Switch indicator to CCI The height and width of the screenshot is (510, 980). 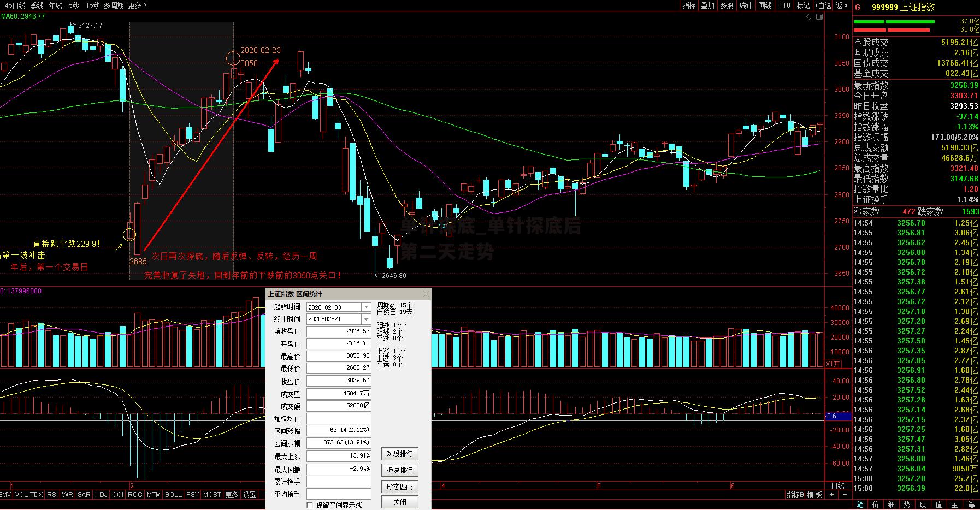(x=117, y=495)
